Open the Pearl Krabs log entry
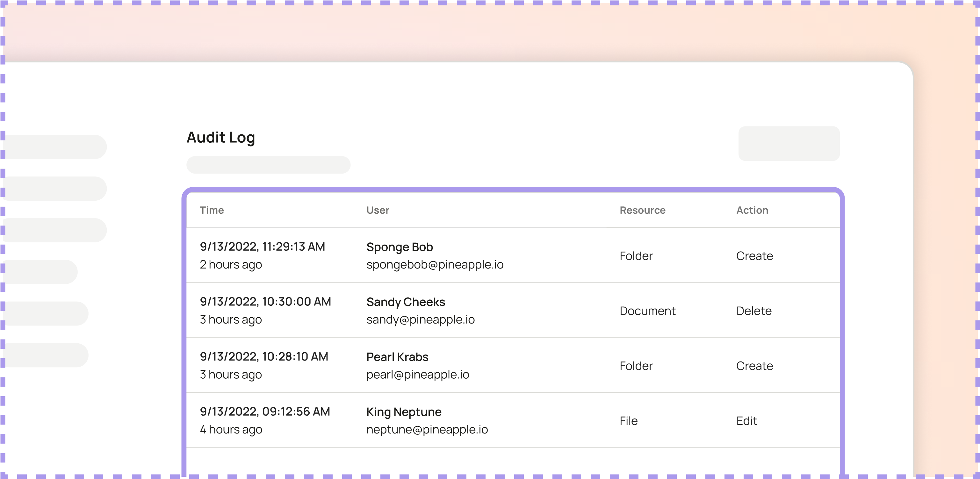The image size is (980, 479). click(x=397, y=357)
